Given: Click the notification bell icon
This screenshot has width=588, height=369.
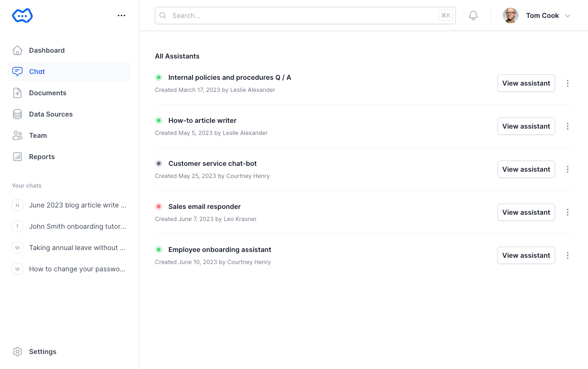Looking at the screenshot, I should click(x=473, y=15).
